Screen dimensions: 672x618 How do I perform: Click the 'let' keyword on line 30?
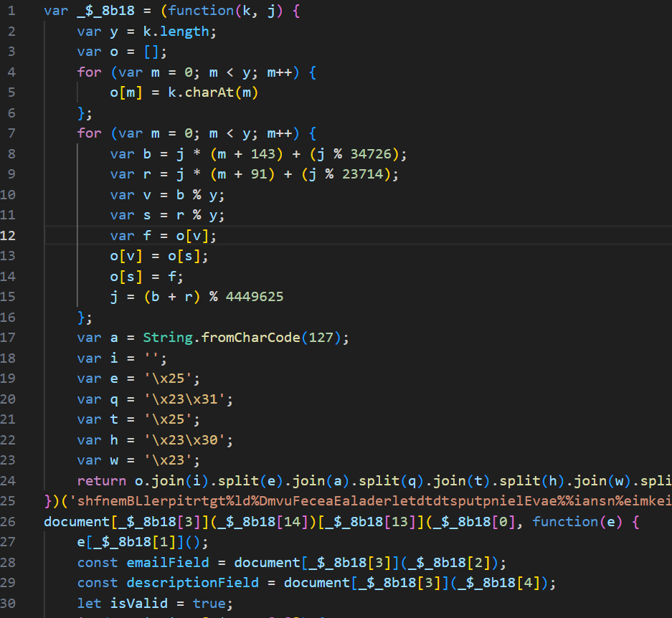(89, 604)
